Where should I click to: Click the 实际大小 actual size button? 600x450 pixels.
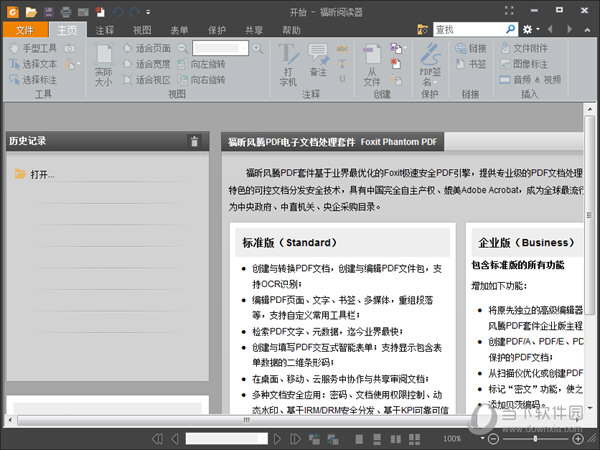tap(104, 65)
